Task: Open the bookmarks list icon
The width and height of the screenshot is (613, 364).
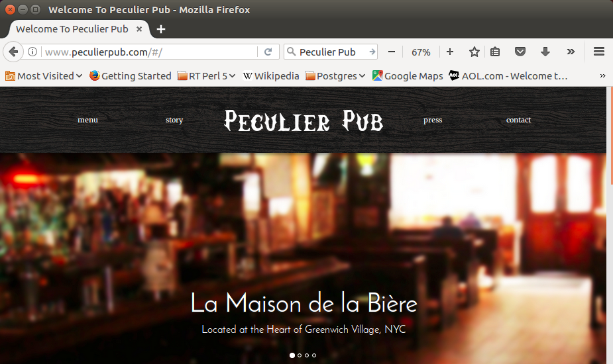Action: pos(495,52)
